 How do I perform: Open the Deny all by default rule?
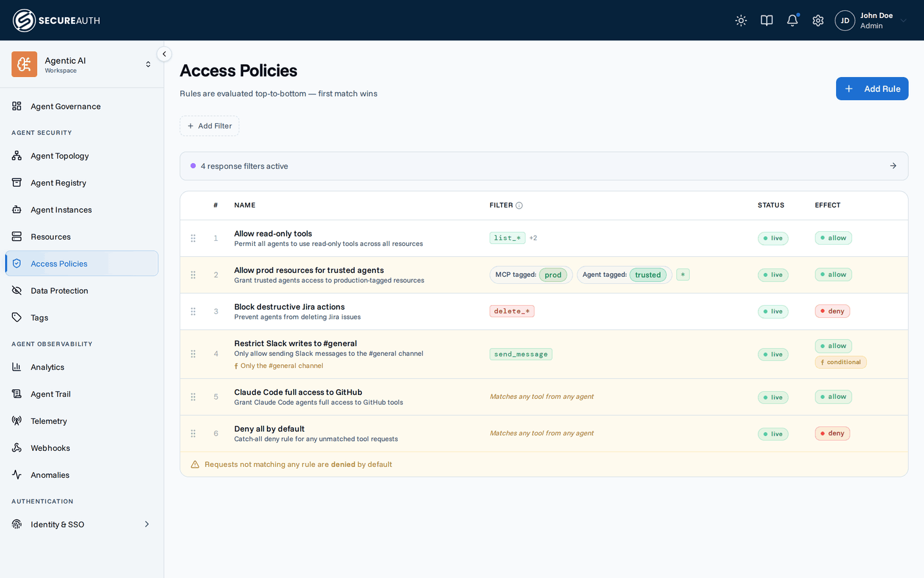[269, 429]
